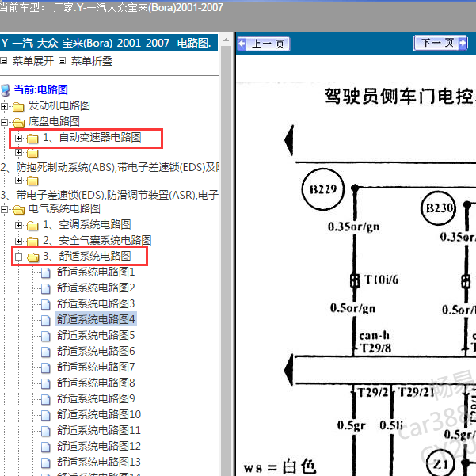Viewport: 476px width, 476px height.
Task: Expand the 发动机电路图 tree node
Action: coord(4,107)
